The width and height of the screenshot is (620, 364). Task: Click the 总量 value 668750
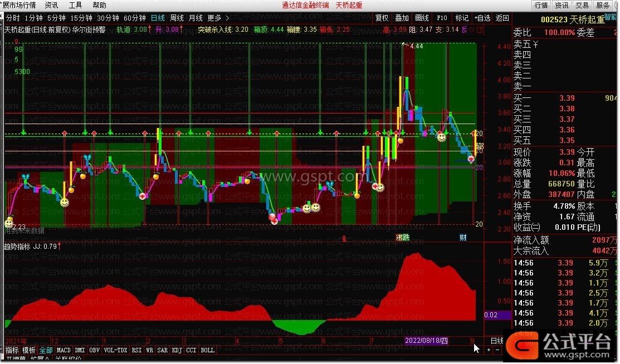pyautogui.click(x=562, y=184)
